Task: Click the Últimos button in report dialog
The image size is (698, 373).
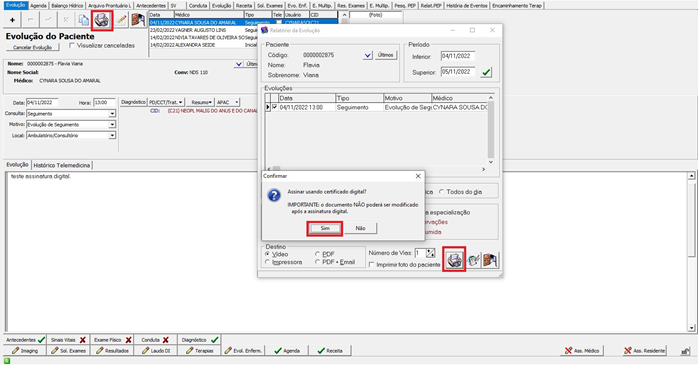Action: click(386, 55)
